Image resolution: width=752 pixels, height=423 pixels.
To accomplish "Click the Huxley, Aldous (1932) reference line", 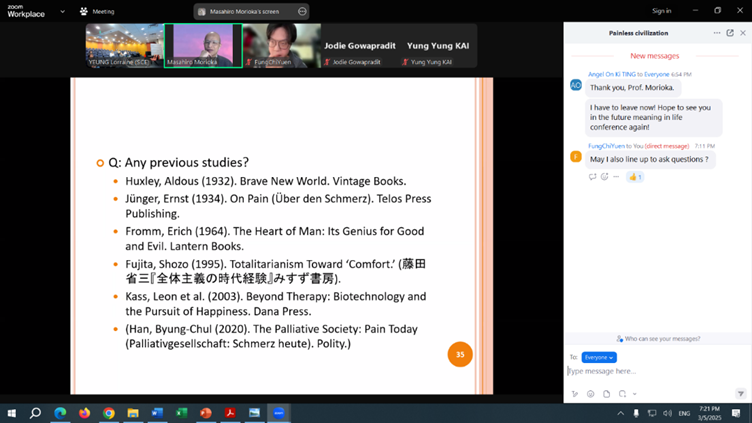I will click(266, 181).
